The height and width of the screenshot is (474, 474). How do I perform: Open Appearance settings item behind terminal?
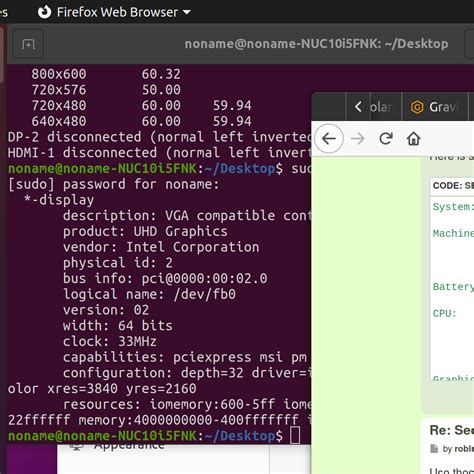[129, 446]
